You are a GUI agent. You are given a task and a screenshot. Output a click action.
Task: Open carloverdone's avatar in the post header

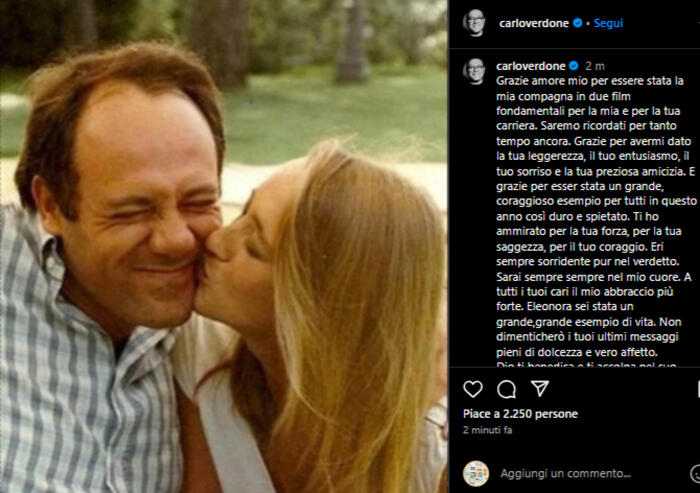pyautogui.click(x=475, y=22)
